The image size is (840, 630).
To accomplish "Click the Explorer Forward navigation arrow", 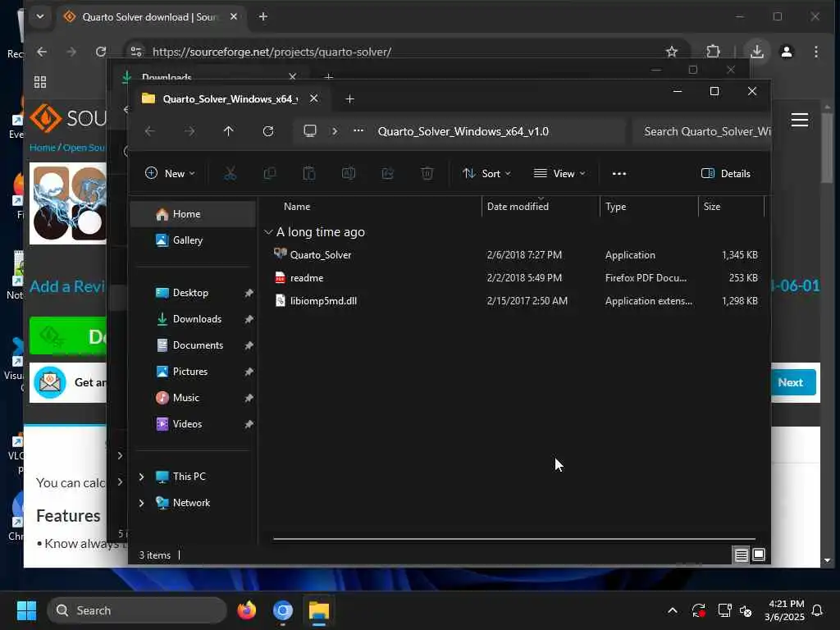I will click(189, 131).
